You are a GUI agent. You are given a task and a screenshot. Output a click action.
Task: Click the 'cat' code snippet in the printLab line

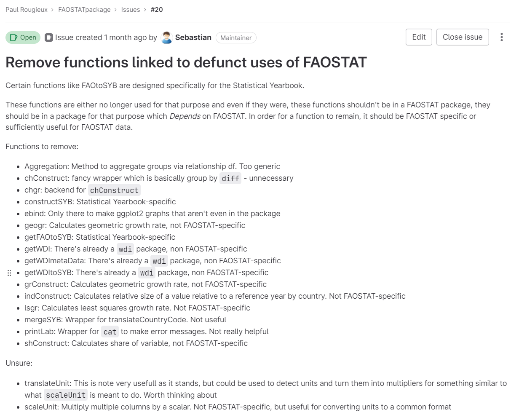pos(110,332)
